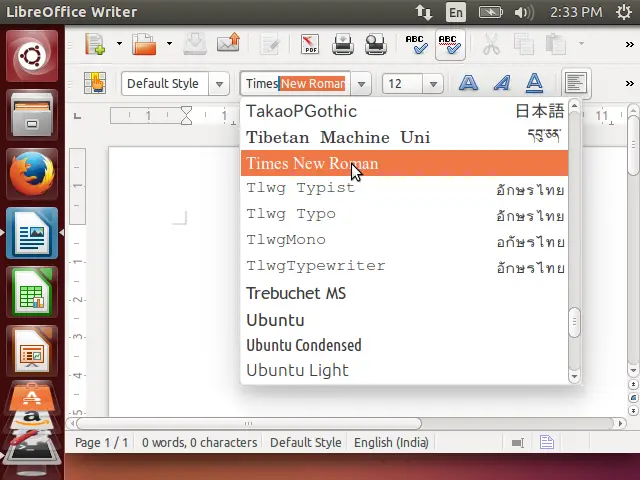640x480 pixels.
Task: Pick Trebuchet MS font entry
Action: pyautogui.click(x=404, y=293)
